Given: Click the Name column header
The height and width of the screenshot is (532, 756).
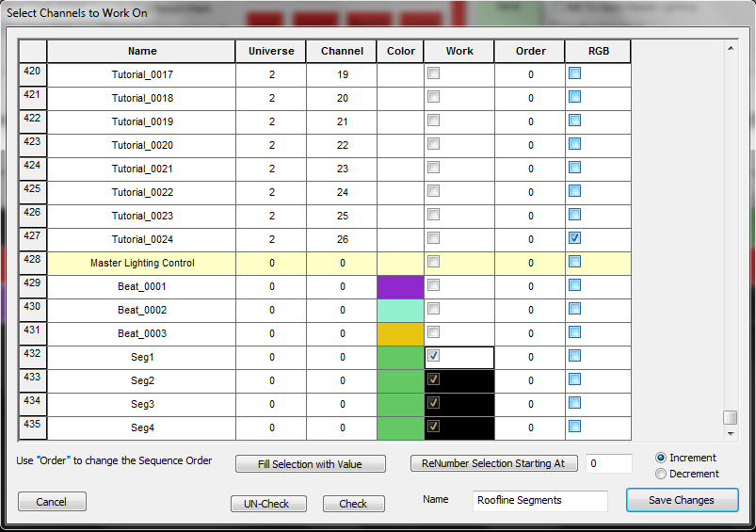Looking at the screenshot, I should pyautogui.click(x=142, y=51).
